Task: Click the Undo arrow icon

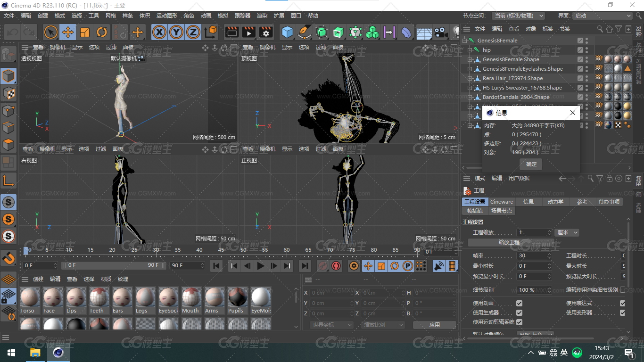Action: (x=12, y=32)
